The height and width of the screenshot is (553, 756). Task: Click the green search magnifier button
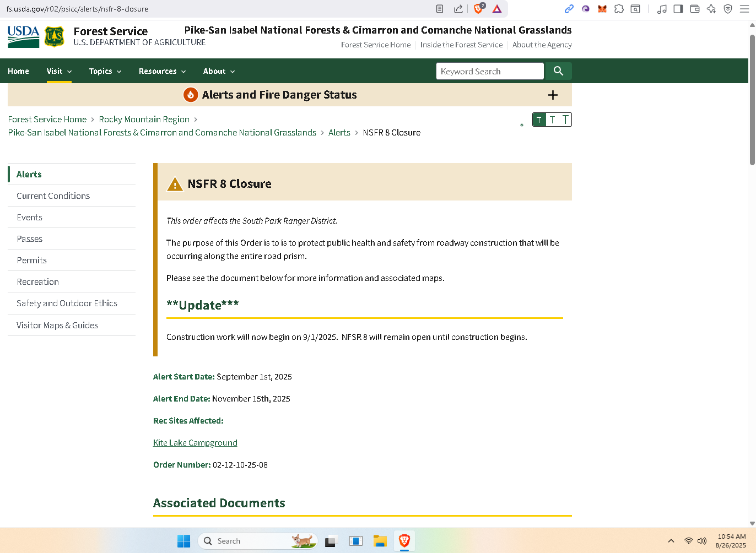558,71
